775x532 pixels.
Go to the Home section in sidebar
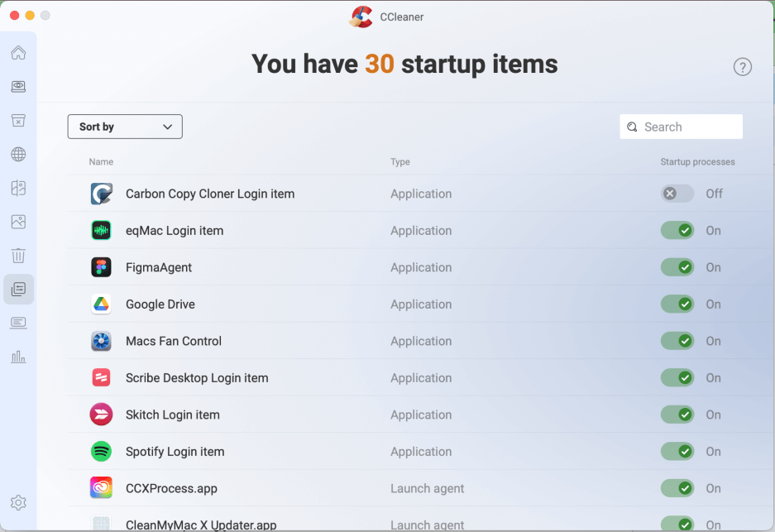(18, 52)
